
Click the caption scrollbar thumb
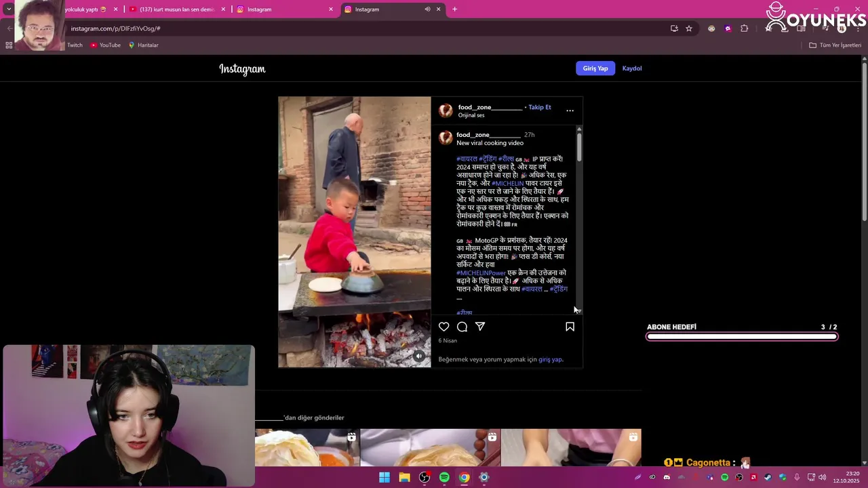(x=579, y=146)
